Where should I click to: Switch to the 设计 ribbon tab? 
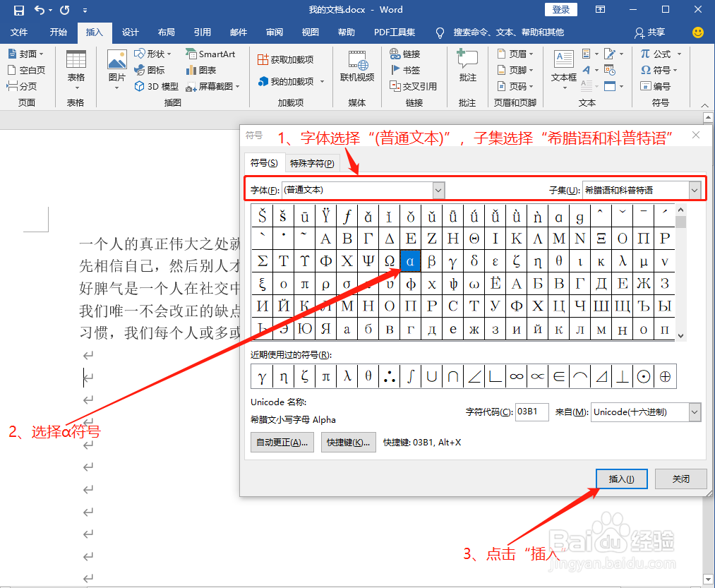click(x=130, y=32)
